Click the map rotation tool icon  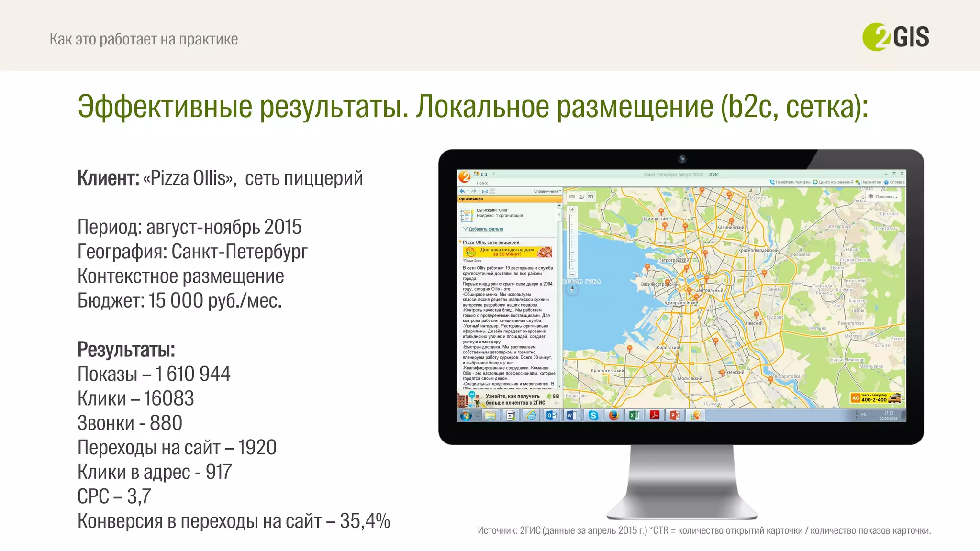click(x=581, y=197)
